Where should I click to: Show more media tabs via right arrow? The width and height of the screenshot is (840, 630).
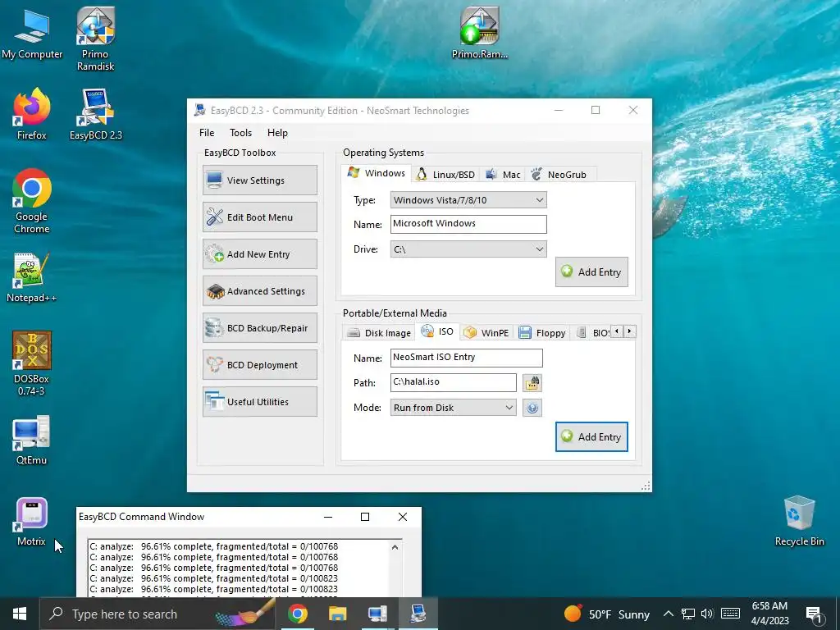pos(629,331)
